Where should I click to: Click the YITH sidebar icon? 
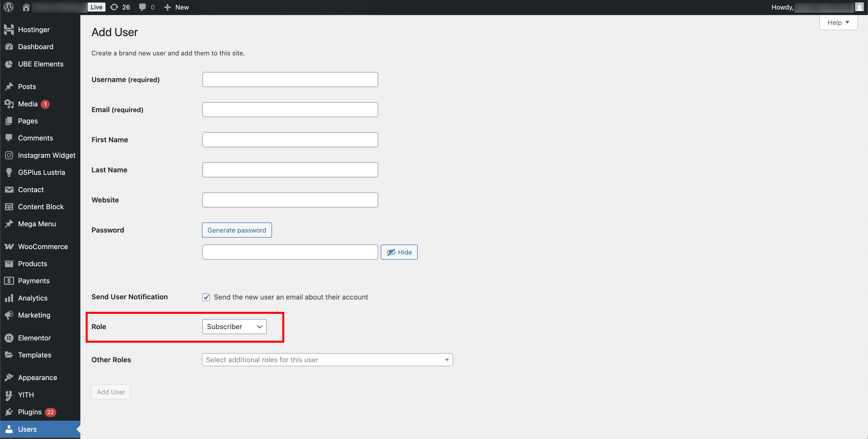coord(9,395)
